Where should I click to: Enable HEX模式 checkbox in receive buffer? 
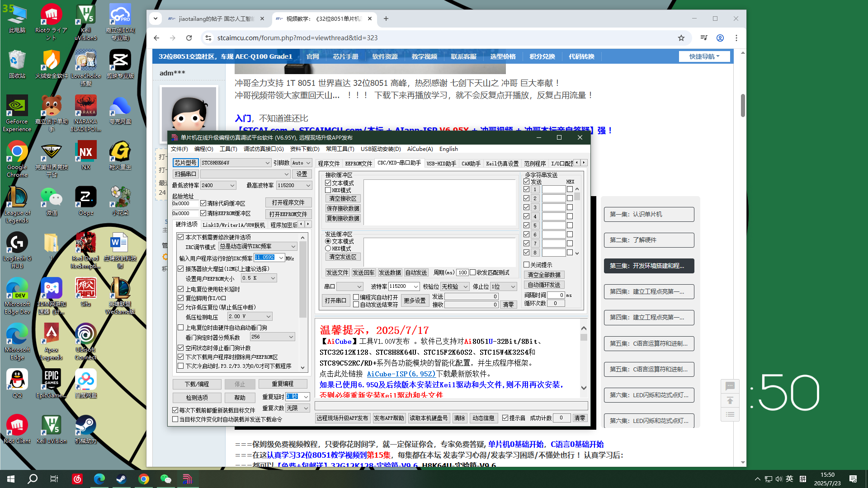328,190
